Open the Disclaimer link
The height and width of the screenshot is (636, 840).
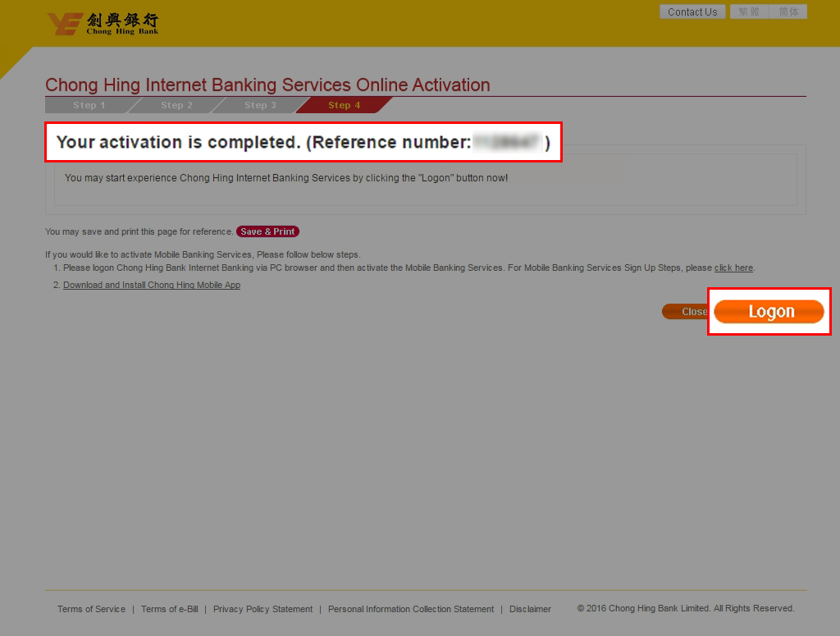[x=531, y=609]
